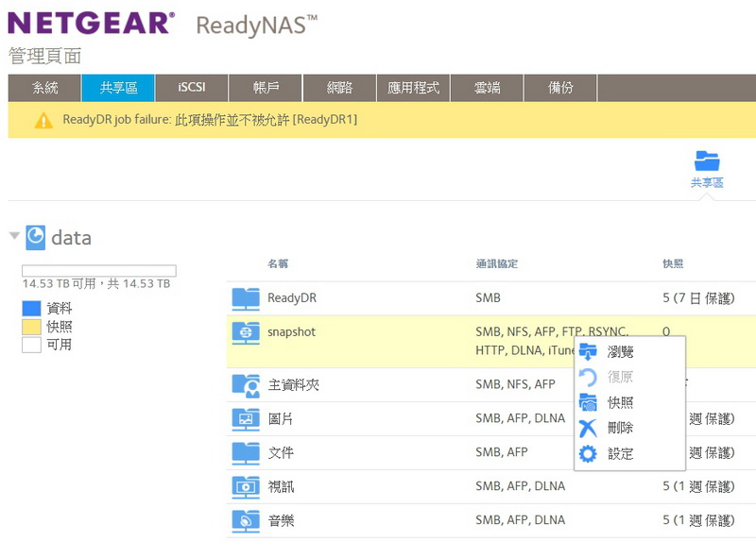Collapse the data volume tree
Screen dimensions: 756x542
[x=14, y=235]
